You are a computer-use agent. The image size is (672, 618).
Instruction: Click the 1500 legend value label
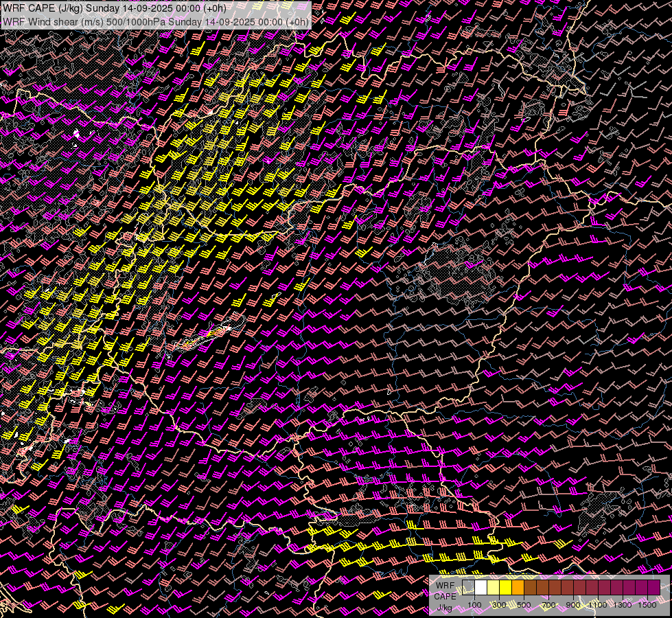(647, 605)
